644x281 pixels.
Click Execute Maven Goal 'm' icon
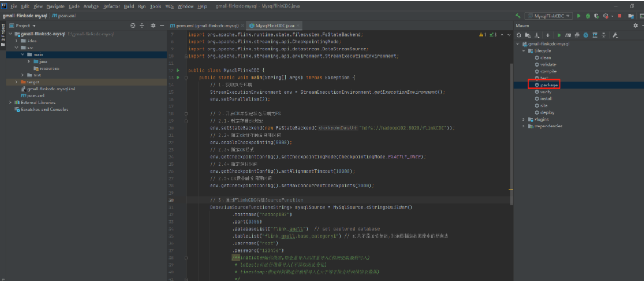pos(568,35)
